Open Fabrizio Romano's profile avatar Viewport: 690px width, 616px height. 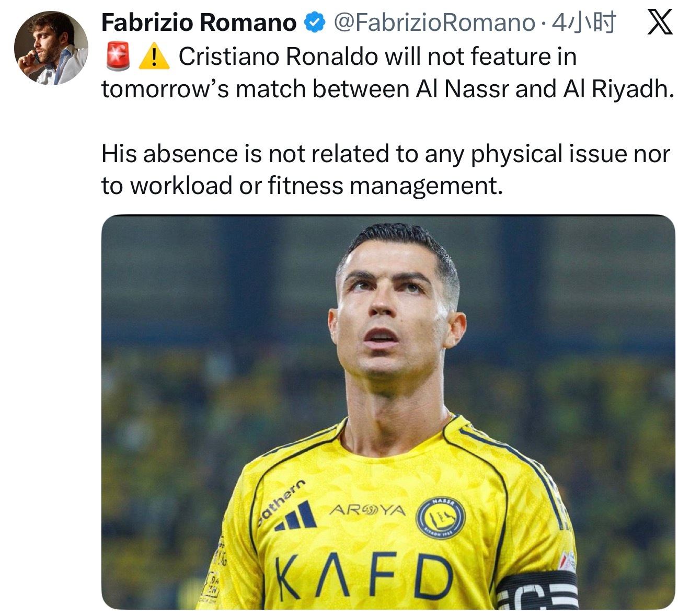click(51, 48)
